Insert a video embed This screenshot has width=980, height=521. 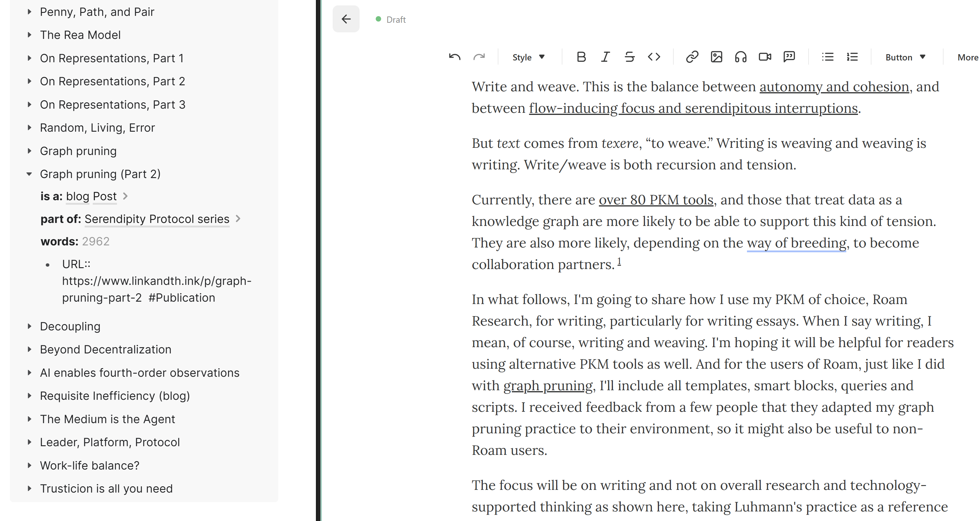tap(765, 57)
